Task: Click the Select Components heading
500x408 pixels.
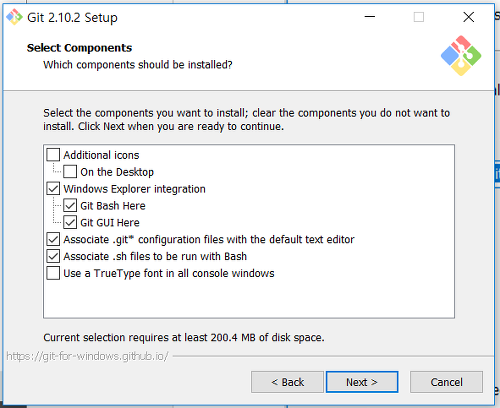Action: click(x=79, y=48)
